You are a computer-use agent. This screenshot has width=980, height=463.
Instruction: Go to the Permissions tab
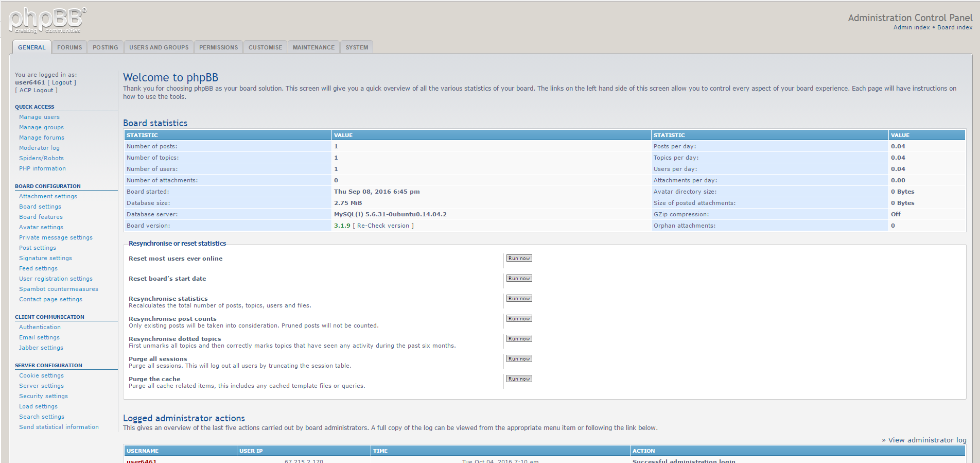219,47
